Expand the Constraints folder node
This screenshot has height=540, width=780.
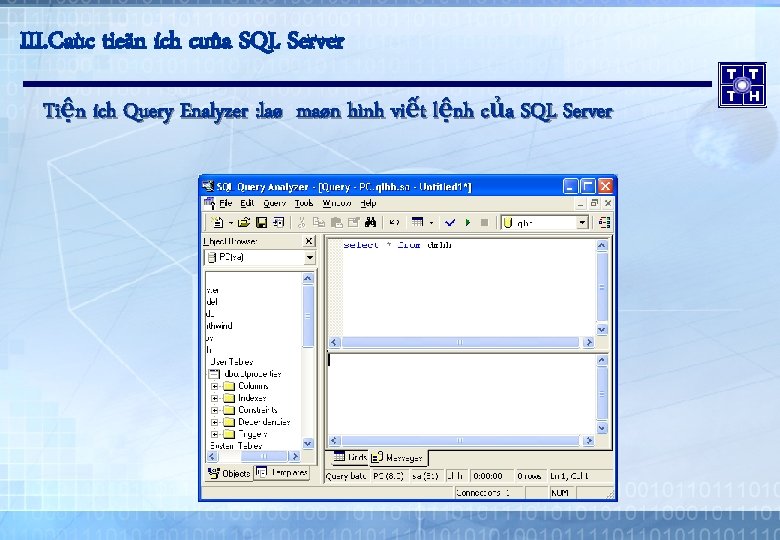point(214,410)
